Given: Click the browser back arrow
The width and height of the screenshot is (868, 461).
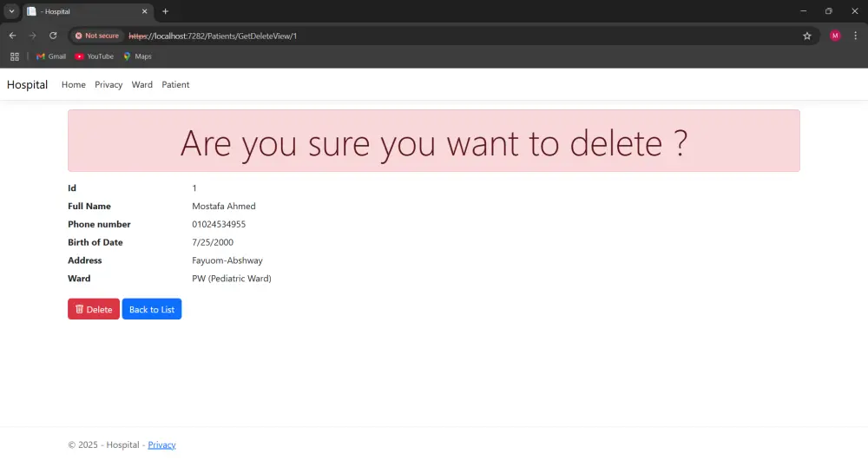Looking at the screenshot, I should 12,36.
